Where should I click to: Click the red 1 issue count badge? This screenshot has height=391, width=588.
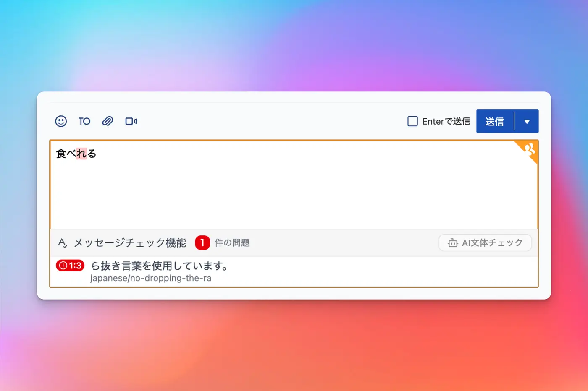(202, 243)
